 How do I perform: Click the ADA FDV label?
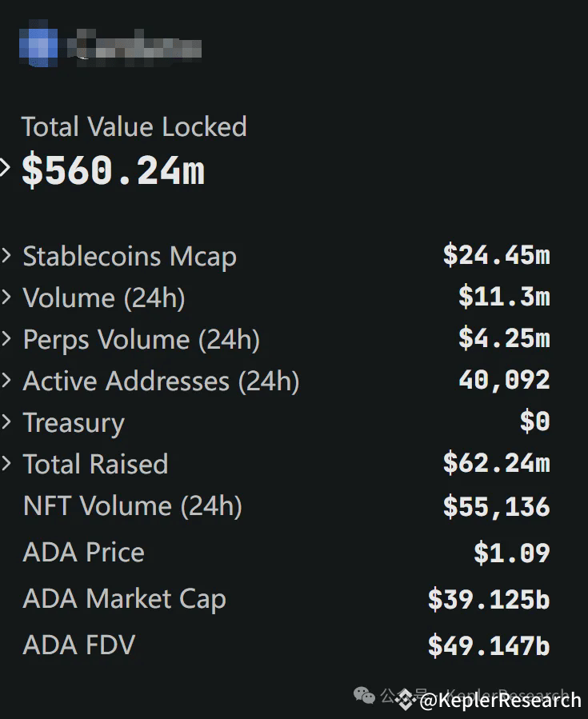79,645
